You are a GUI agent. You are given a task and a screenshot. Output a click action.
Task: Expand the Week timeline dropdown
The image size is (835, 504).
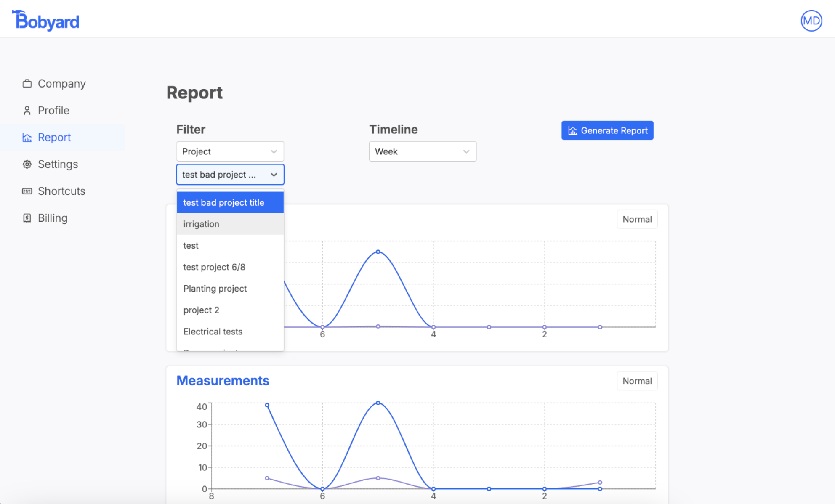[422, 151]
